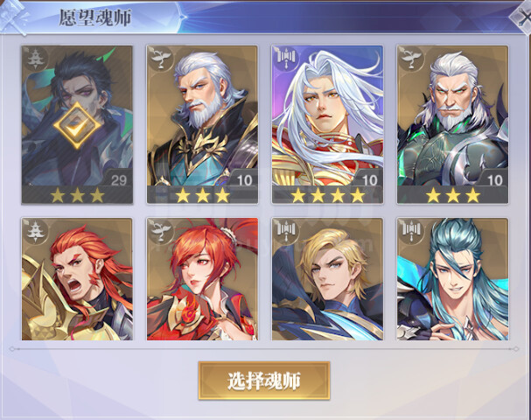This screenshot has height=420, width=531.
Task: Select the white-bearded elder in black robe
Action: point(202,124)
